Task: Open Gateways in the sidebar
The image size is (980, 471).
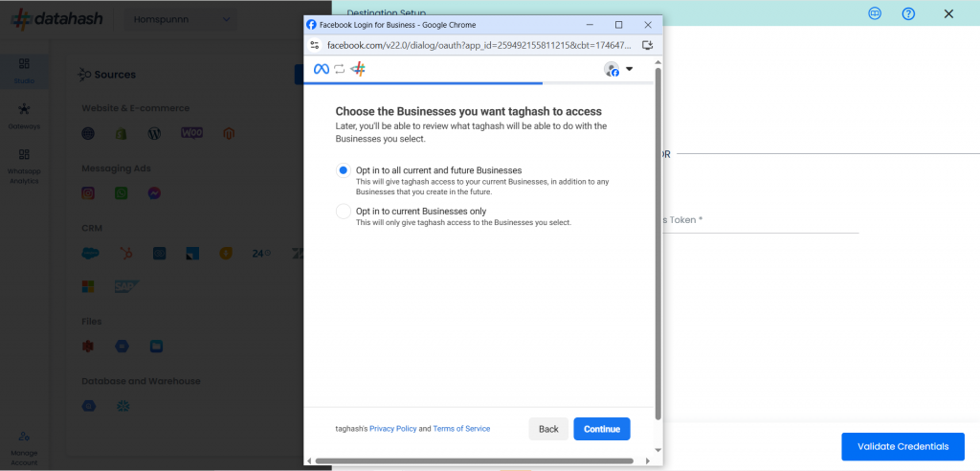Action: coord(24,117)
